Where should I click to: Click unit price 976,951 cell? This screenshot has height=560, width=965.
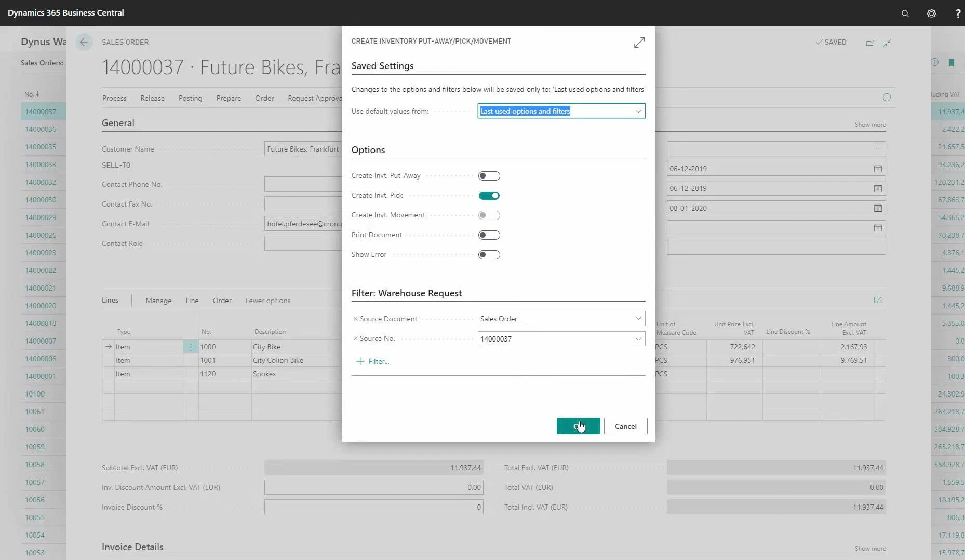(734, 360)
